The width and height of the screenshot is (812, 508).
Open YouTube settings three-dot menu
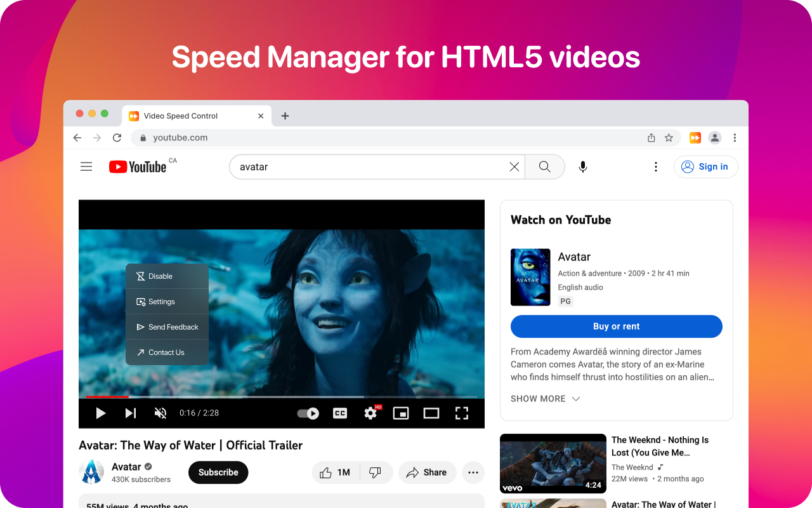(656, 167)
